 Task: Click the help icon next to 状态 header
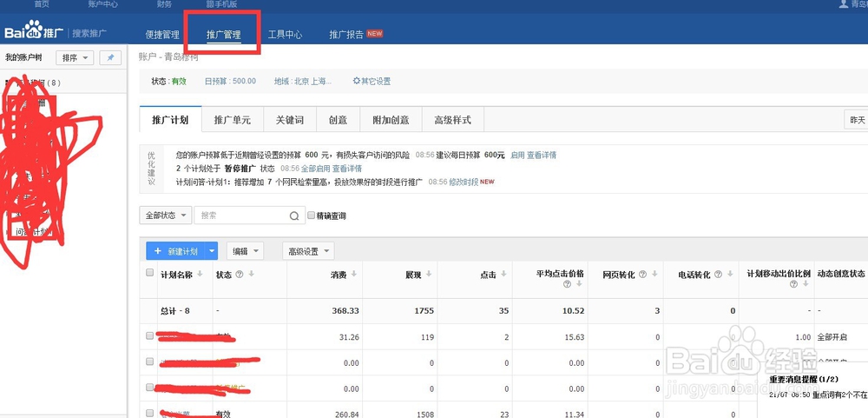240,274
